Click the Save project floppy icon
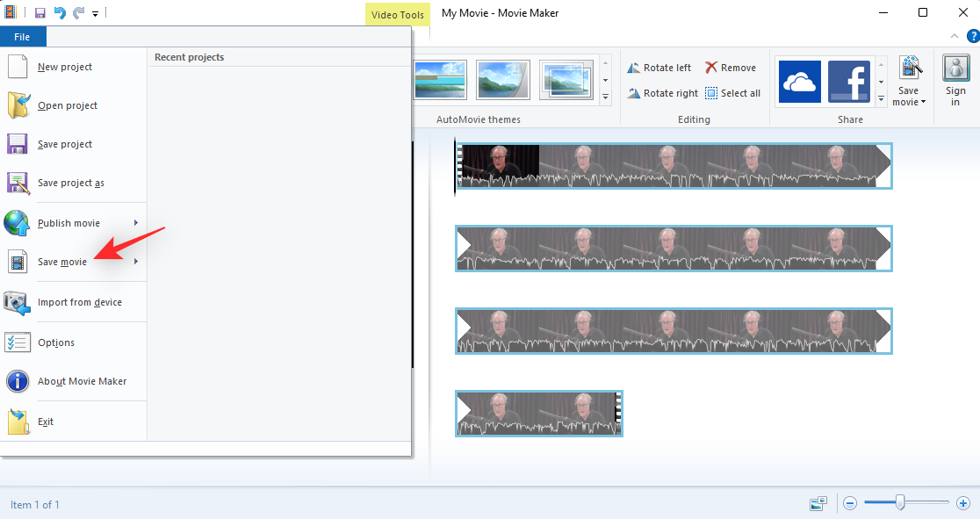This screenshot has height=519, width=980. 17,144
